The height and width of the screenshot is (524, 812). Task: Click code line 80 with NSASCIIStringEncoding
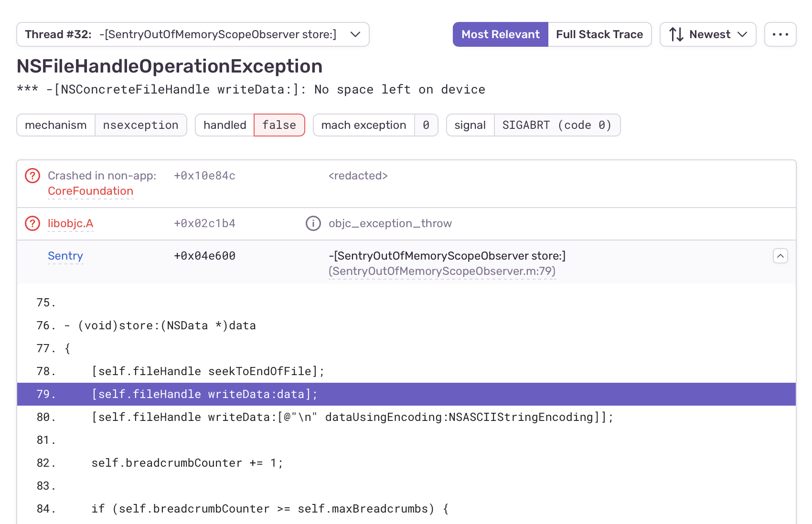point(406,417)
